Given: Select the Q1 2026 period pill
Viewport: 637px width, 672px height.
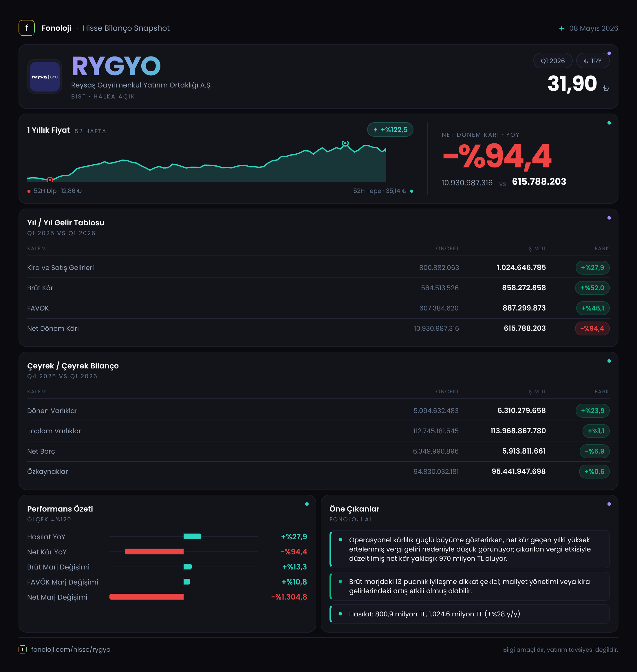Looking at the screenshot, I should [x=553, y=61].
